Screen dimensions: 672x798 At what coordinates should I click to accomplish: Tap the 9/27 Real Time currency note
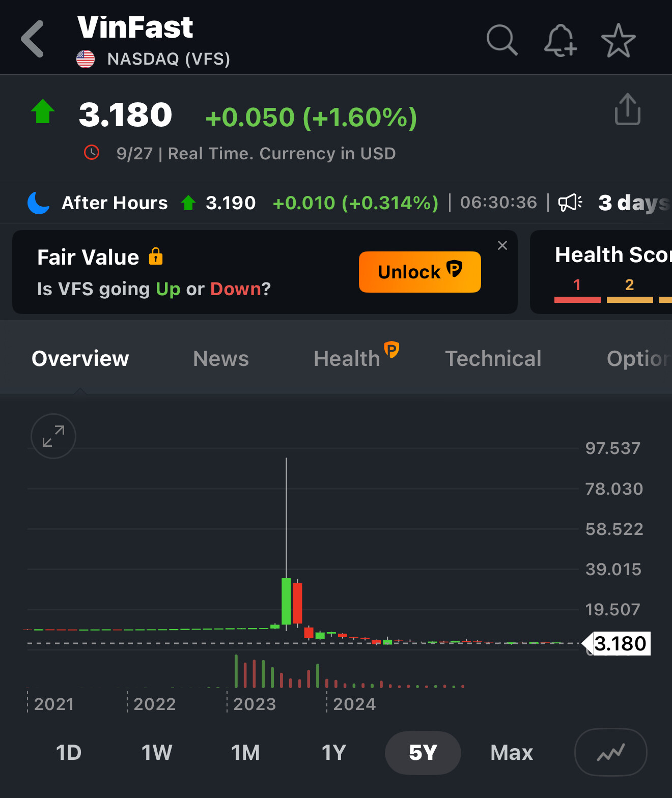pyautogui.click(x=256, y=153)
